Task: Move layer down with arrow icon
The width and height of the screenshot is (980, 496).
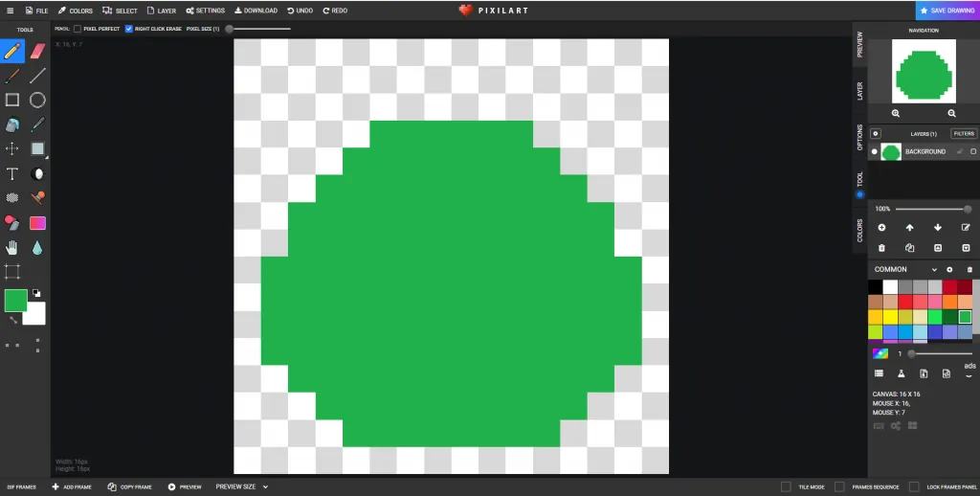Action: [938, 228]
